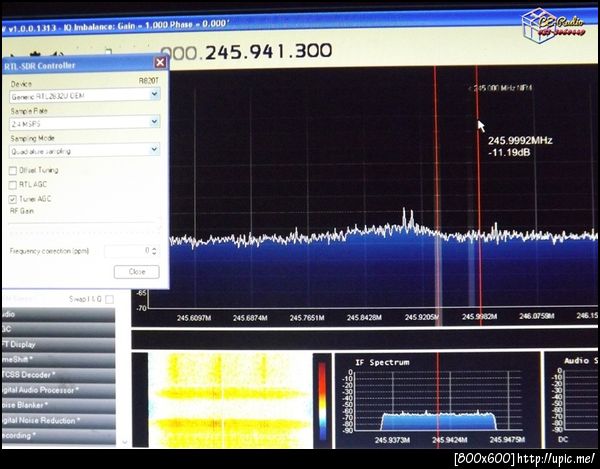Click the 246.0759M spectrum axis label

[536, 316]
